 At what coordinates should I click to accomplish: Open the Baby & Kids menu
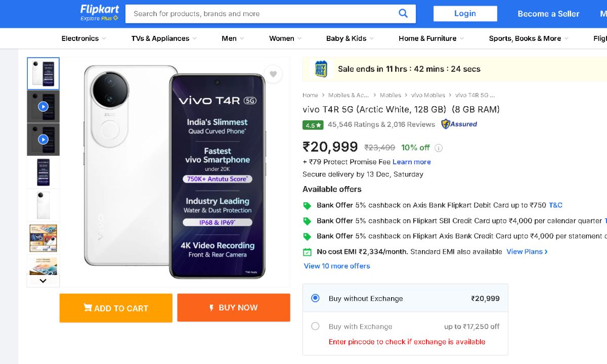tap(350, 38)
